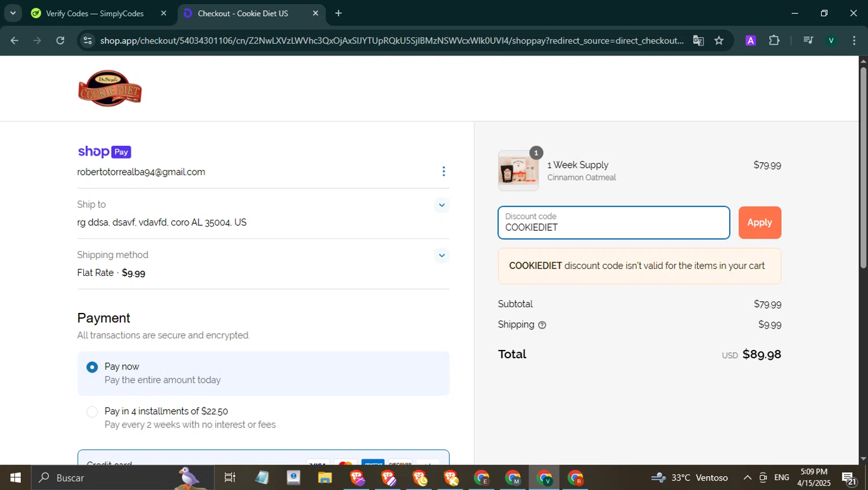868x490 pixels.
Task: Open Shop Pay account options menu
Action: 443,171
